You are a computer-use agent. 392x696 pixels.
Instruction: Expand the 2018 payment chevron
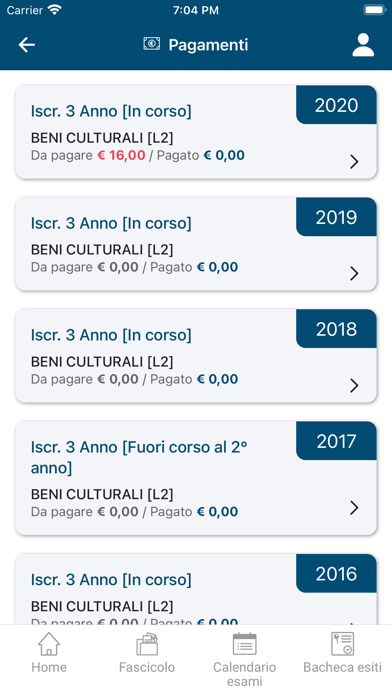pyautogui.click(x=354, y=385)
